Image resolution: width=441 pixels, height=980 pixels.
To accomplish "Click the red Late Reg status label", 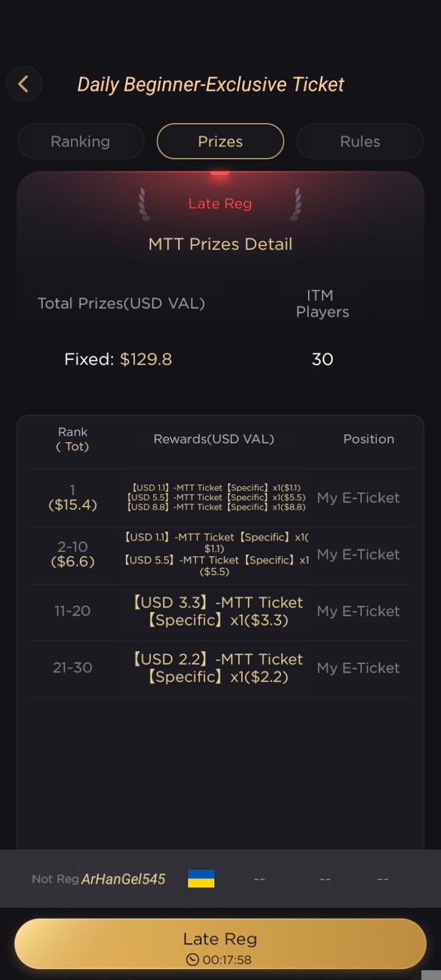I will [220, 204].
